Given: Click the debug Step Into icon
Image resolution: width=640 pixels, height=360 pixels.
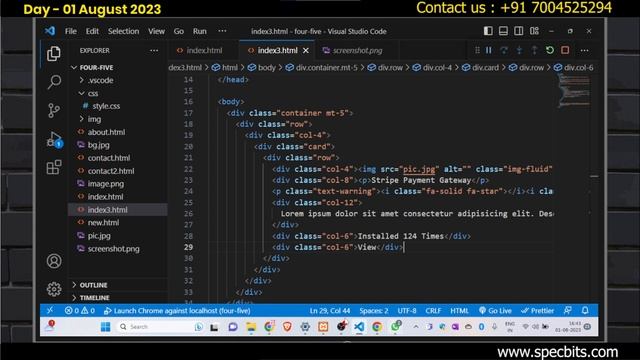Looking at the screenshot, I should click(x=519, y=50).
